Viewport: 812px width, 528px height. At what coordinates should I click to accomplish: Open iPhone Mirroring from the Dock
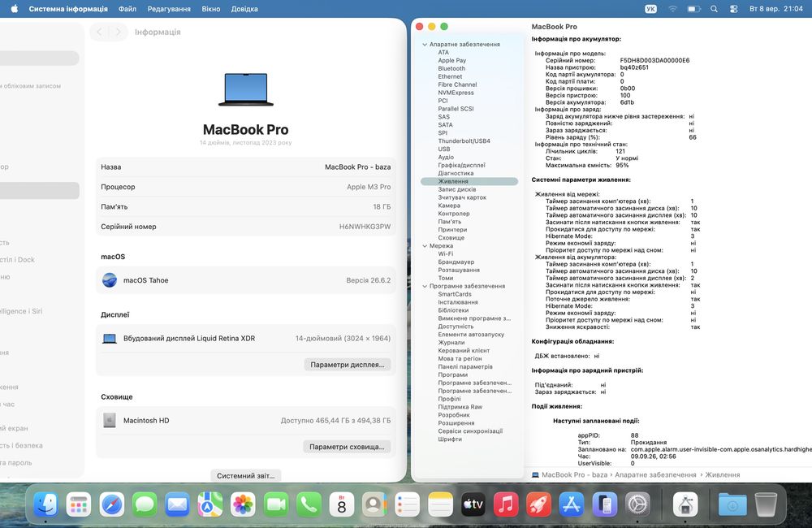(604, 504)
